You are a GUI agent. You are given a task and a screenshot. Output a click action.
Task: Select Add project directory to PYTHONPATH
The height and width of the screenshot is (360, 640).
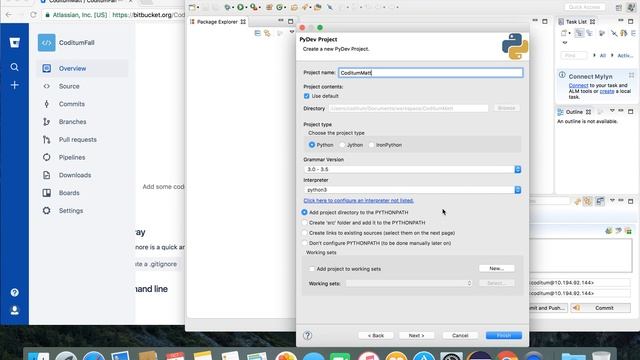pyautogui.click(x=304, y=212)
